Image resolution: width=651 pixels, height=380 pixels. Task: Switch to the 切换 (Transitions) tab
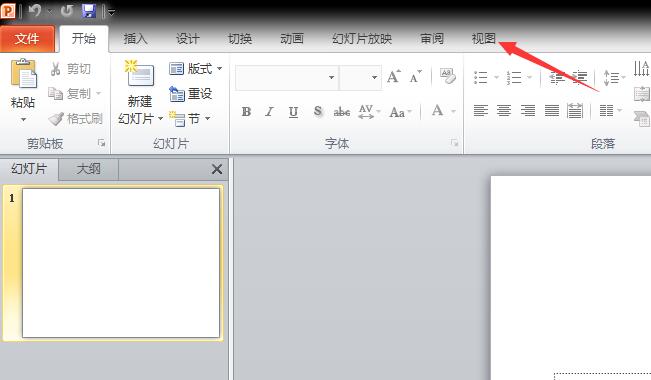(x=240, y=39)
